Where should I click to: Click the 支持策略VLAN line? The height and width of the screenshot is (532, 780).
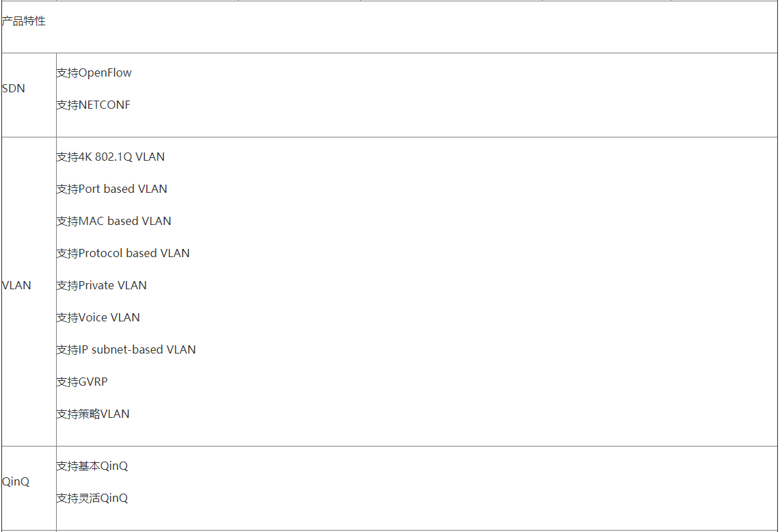click(93, 414)
